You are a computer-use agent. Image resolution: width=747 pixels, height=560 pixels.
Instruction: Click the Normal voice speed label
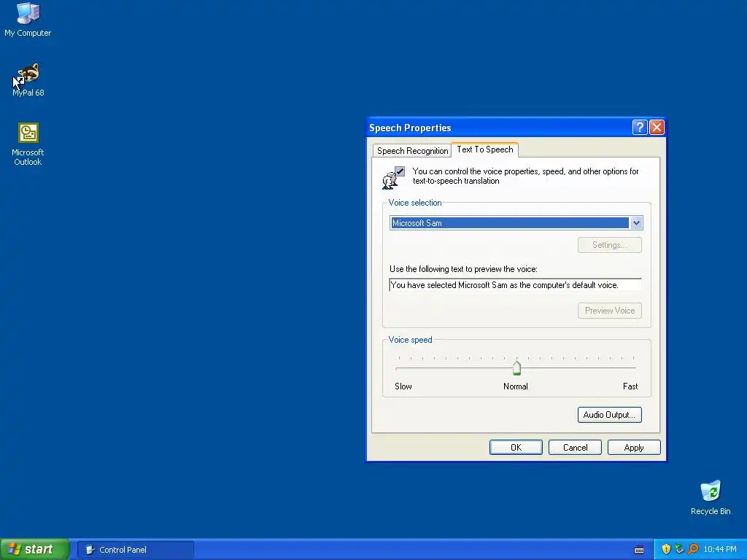pyautogui.click(x=516, y=386)
